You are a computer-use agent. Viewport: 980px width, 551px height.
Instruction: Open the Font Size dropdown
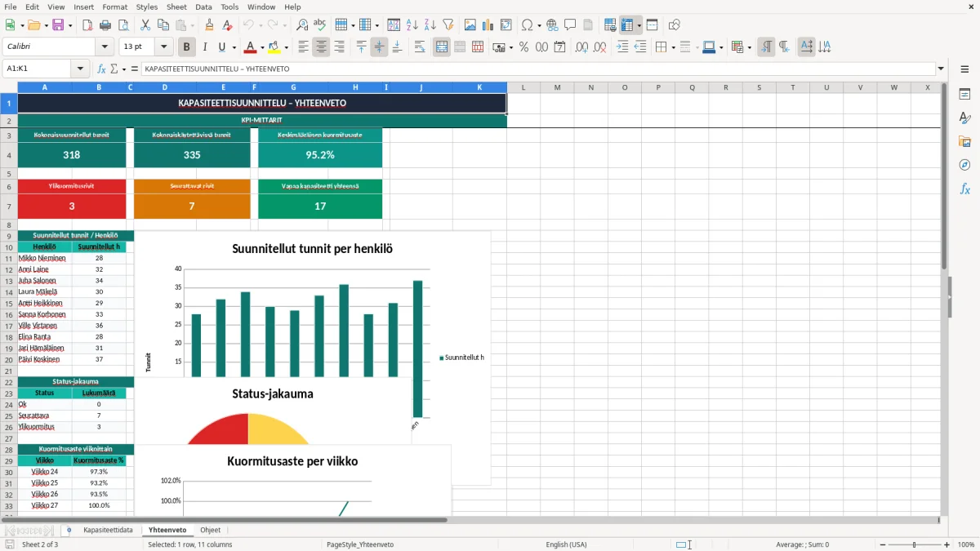[x=164, y=47]
